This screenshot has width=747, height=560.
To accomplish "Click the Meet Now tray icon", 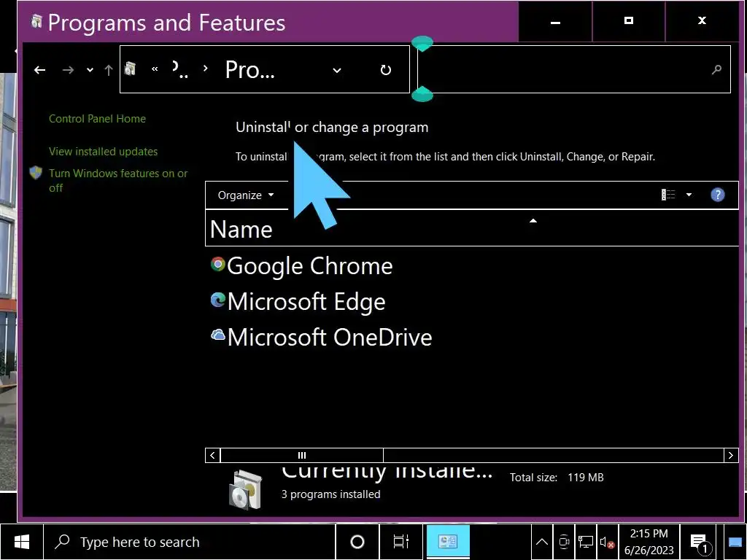I will click(564, 542).
